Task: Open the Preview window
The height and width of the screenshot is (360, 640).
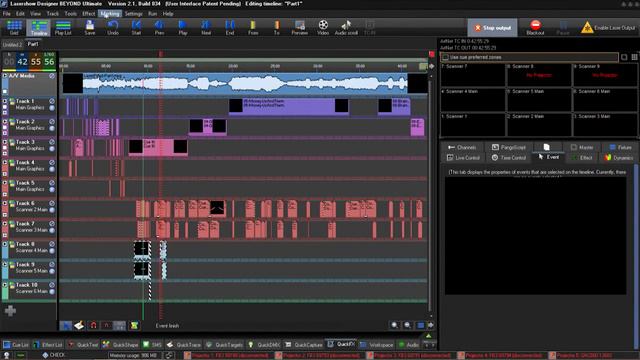Action: tap(300, 28)
